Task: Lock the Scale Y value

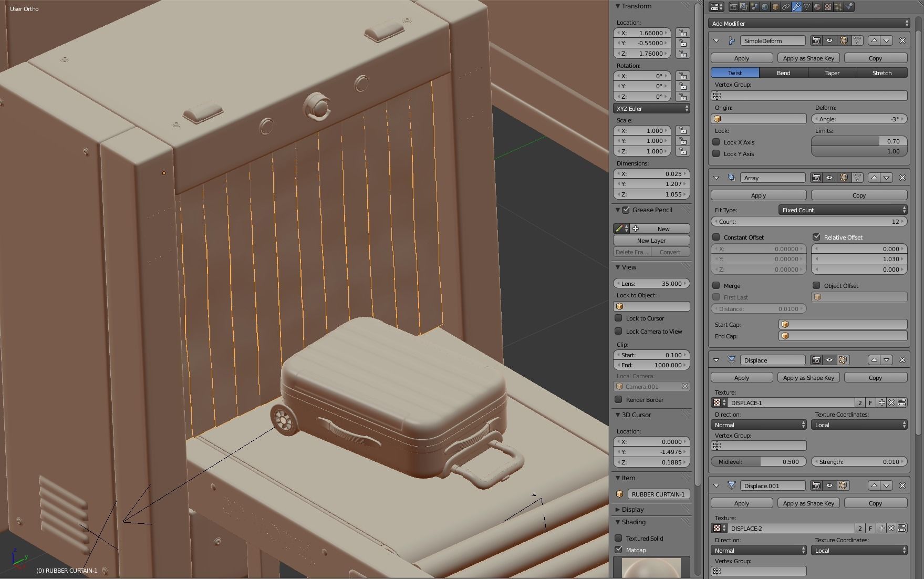Action: (x=682, y=141)
